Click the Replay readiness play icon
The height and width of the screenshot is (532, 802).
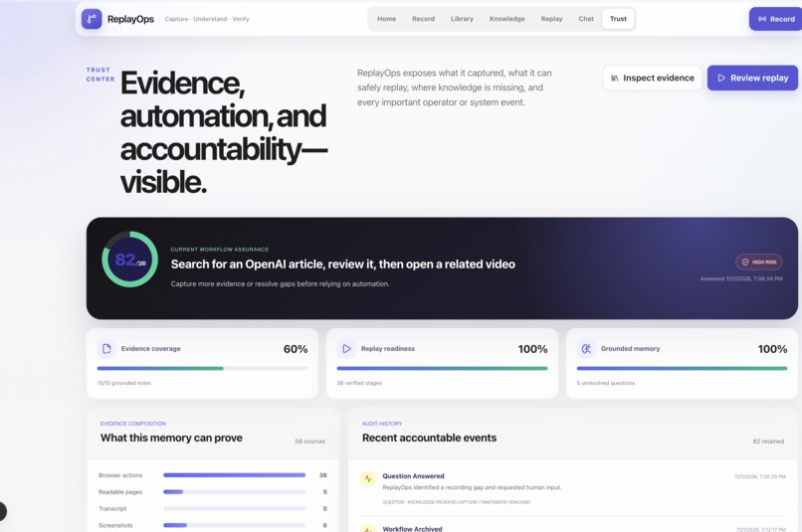coord(346,348)
